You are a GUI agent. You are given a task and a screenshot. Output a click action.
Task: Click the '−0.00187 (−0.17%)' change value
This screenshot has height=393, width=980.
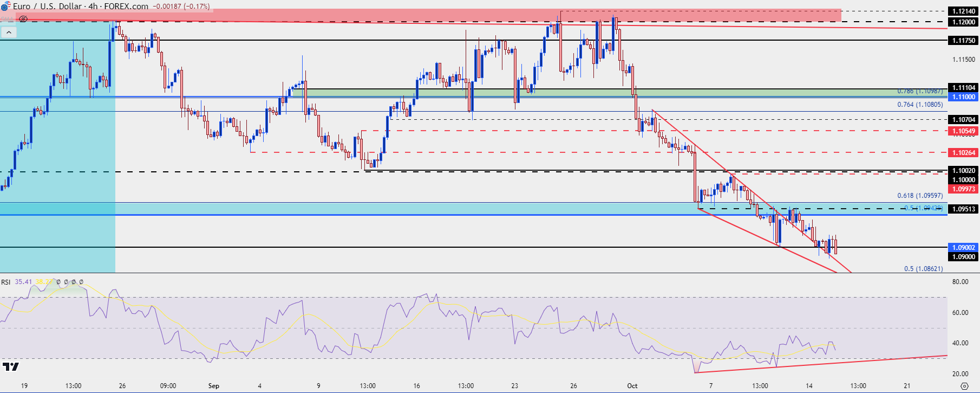(181, 7)
